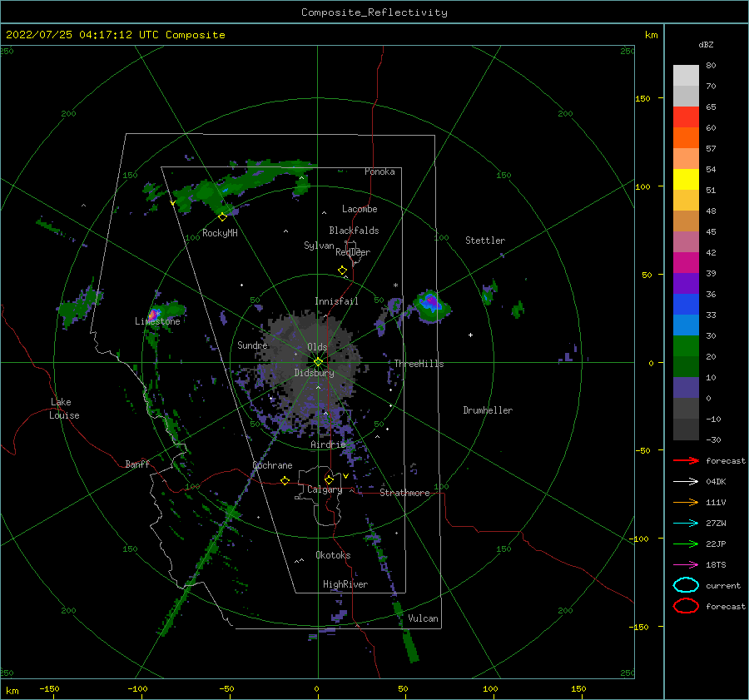
Task: Click the yellow diamond marker above Calgary label
Action: point(329,479)
